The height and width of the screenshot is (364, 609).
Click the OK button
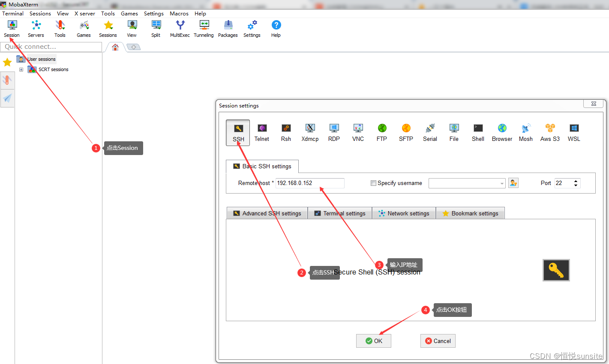point(373,341)
